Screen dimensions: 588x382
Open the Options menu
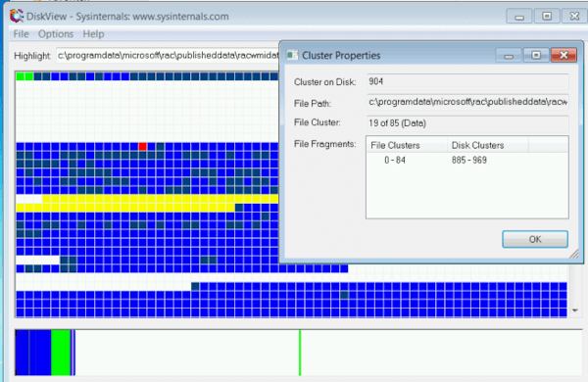click(56, 34)
